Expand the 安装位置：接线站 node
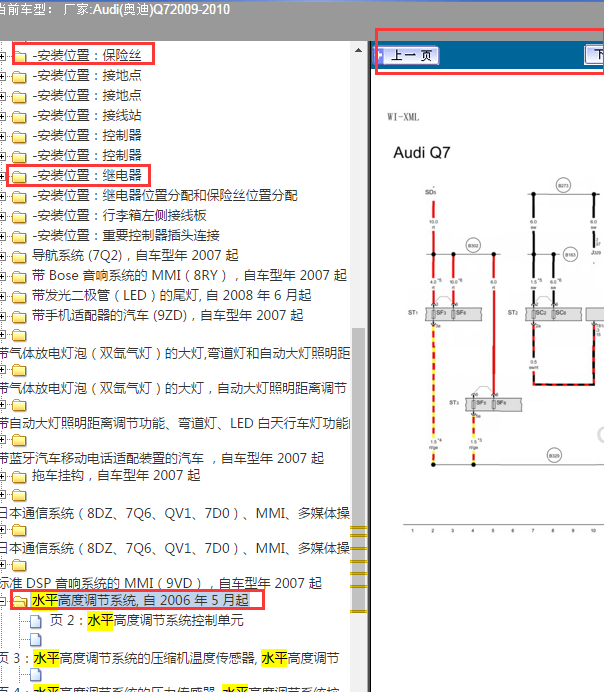This screenshot has width=604, height=692. coord(3,117)
